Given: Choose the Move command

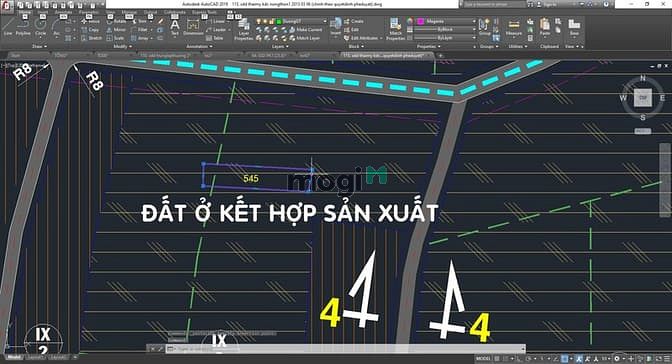Looking at the screenshot, I should click(90, 21).
